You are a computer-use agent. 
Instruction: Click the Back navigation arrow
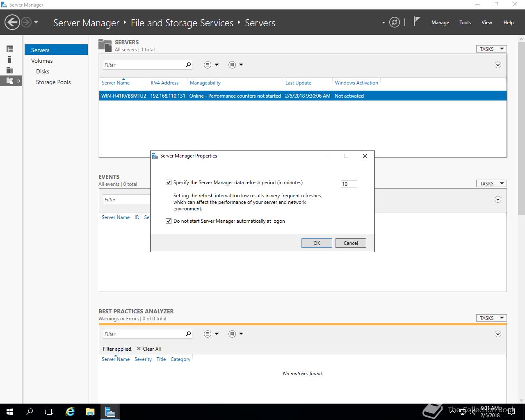[12, 22]
